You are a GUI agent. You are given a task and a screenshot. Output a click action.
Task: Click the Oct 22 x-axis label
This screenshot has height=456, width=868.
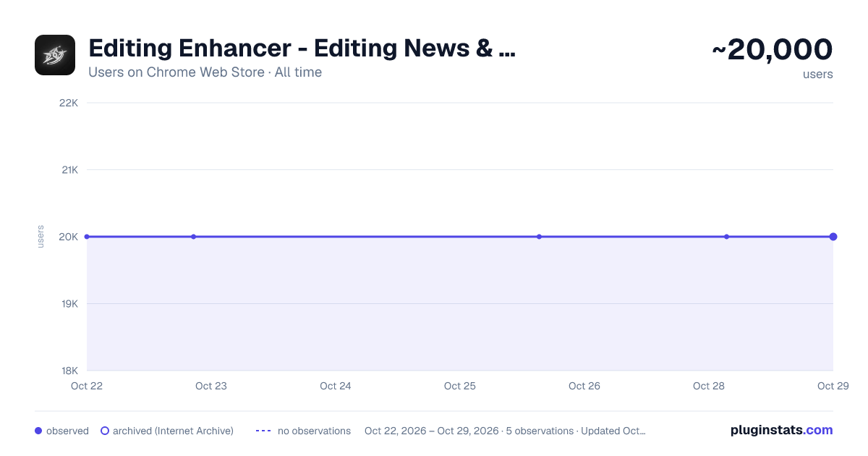pyautogui.click(x=87, y=386)
